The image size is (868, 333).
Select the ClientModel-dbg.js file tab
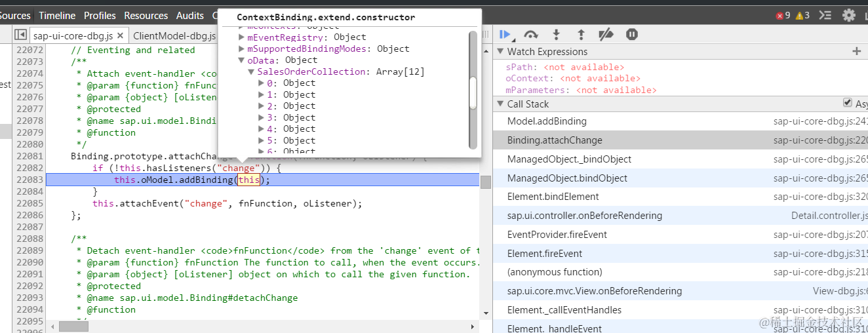pos(174,35)
